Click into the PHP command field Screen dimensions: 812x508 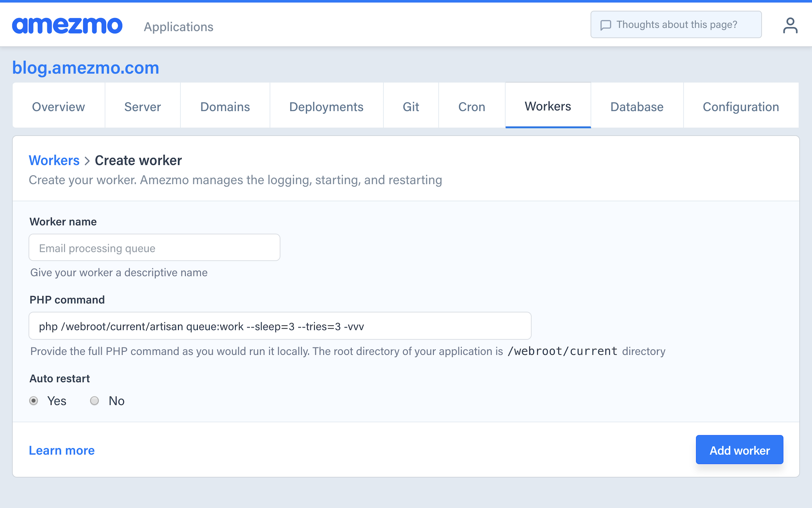(x=280, y=326)
